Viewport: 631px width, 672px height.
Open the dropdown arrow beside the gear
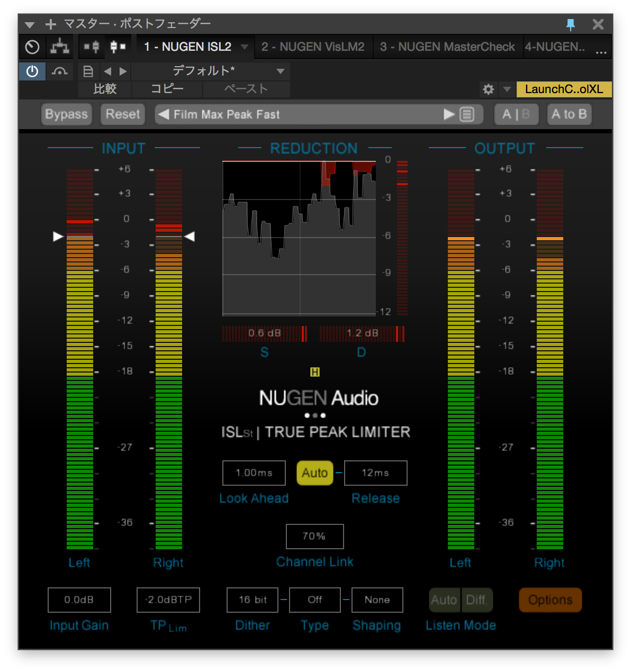507,89
